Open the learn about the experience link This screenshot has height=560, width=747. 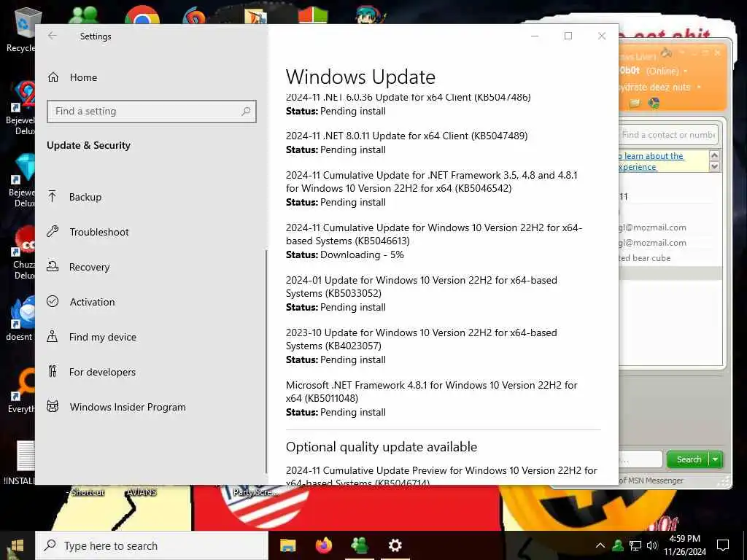(x=651, y=161)
